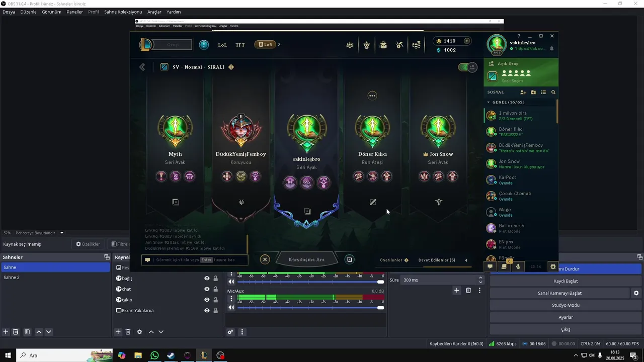Image resolution: width=644 pixels, height=362 pixels.
Task: Move scene up arrow in Sahneler
Action: pyautogui.click(x=39, y=332)
